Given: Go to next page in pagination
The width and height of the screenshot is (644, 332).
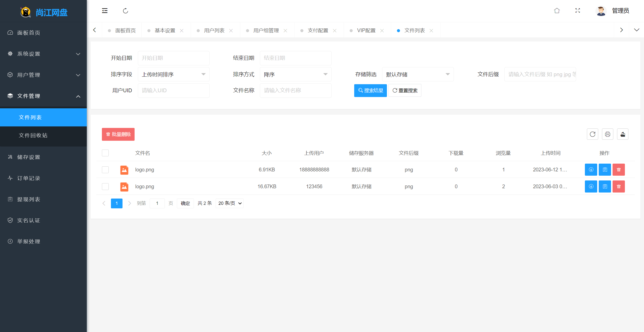Looking at the screenshot, I should point(130,203).
